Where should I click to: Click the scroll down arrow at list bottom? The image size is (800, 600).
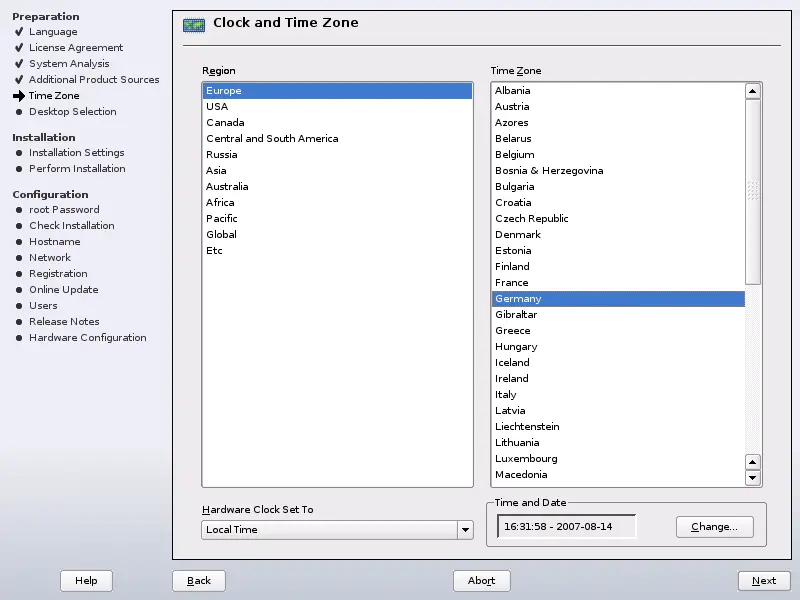(x=753, y=478)
